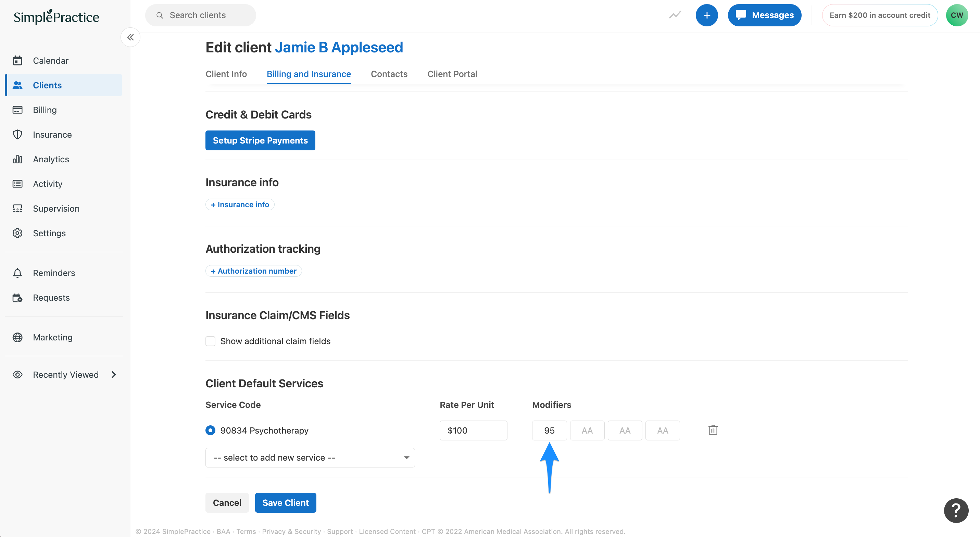This screenshot has width=980, height=537.
Task: Click the Insurance shield icon
Action: click(17, 134)
